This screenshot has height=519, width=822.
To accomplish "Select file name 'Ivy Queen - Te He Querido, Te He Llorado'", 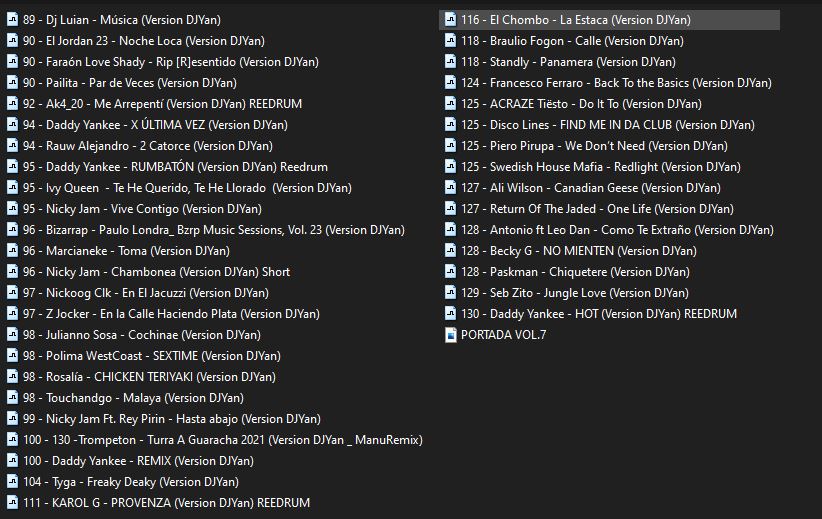I will click(187, 188).
